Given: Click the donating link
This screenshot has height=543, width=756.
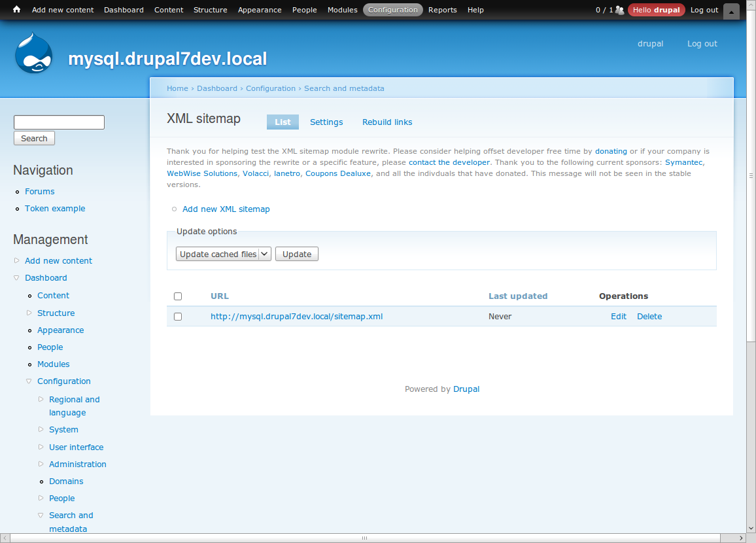Looking at the screenshot, I should tap(611, 151).
